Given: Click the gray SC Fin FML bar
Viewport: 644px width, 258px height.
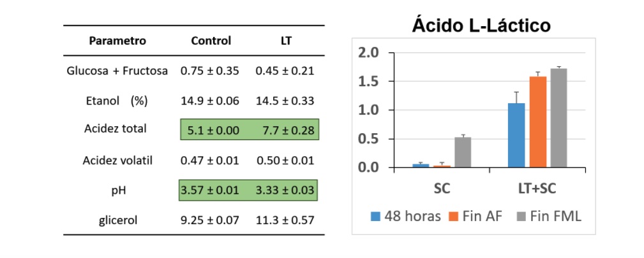Looking at the screenshot, I should [x=463, y=152].
